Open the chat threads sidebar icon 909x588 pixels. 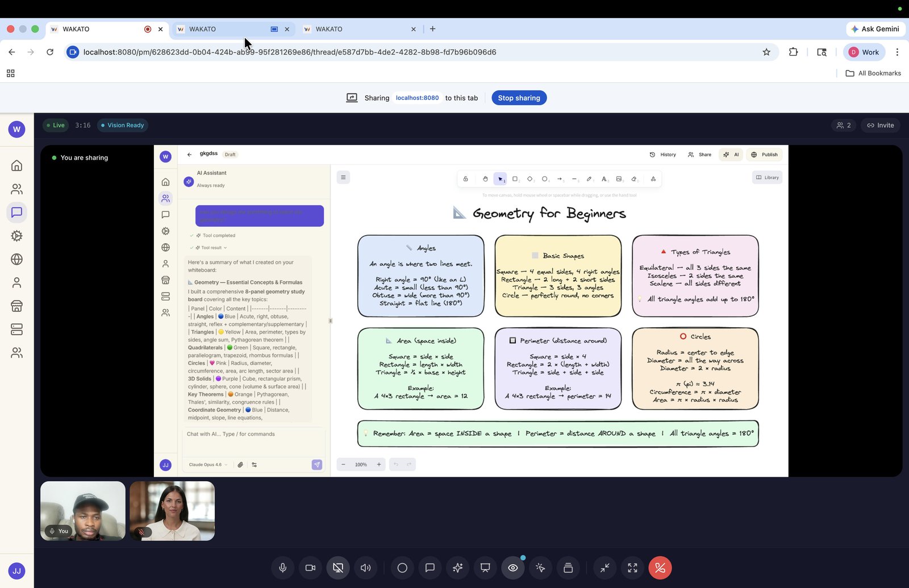(x=16, y=212)
